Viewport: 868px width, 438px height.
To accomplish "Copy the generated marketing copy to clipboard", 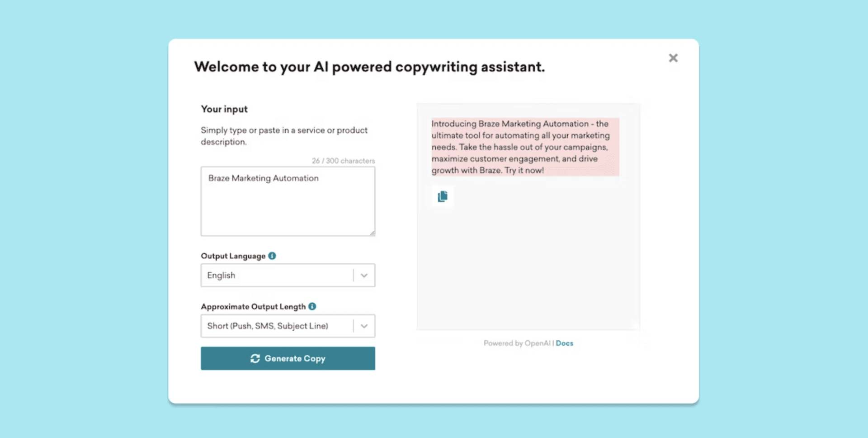I will point(442,196).
